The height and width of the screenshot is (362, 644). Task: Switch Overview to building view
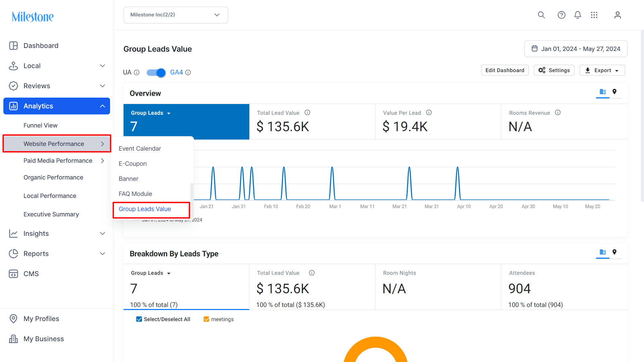pos(603,92)
